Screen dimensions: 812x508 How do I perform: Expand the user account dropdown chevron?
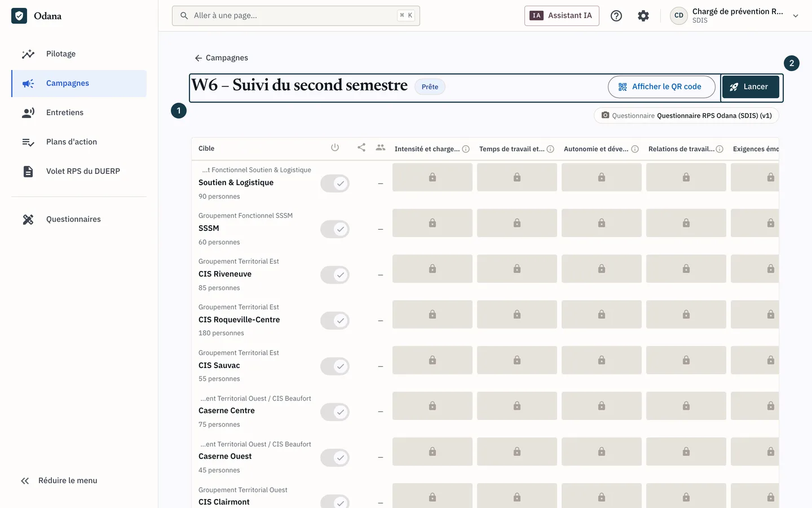coord(796,16)
